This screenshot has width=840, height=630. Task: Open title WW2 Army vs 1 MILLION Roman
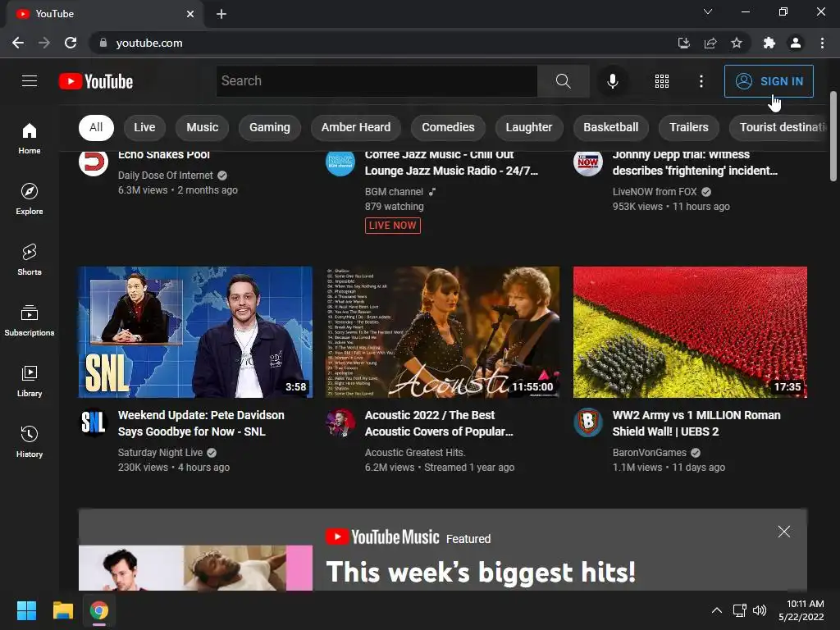tap(696, 423)
